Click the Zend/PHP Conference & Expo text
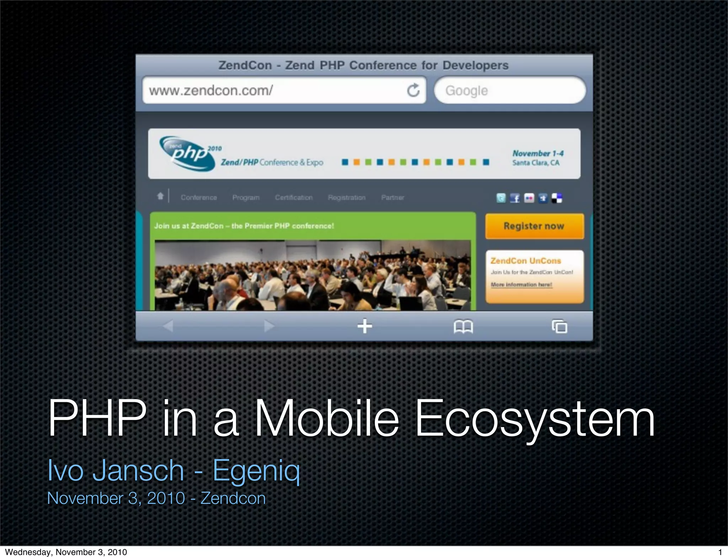The image size is (728, 560). [x=272, y=162]
